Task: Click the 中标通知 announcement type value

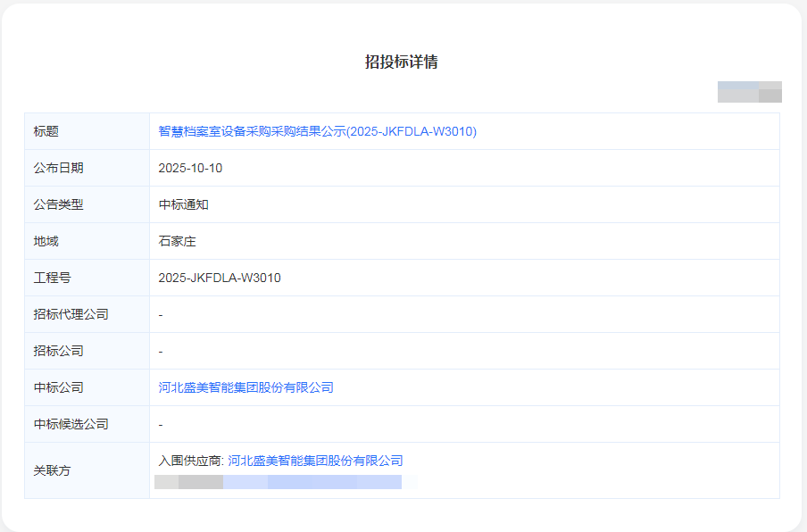Action: [183, 204]
